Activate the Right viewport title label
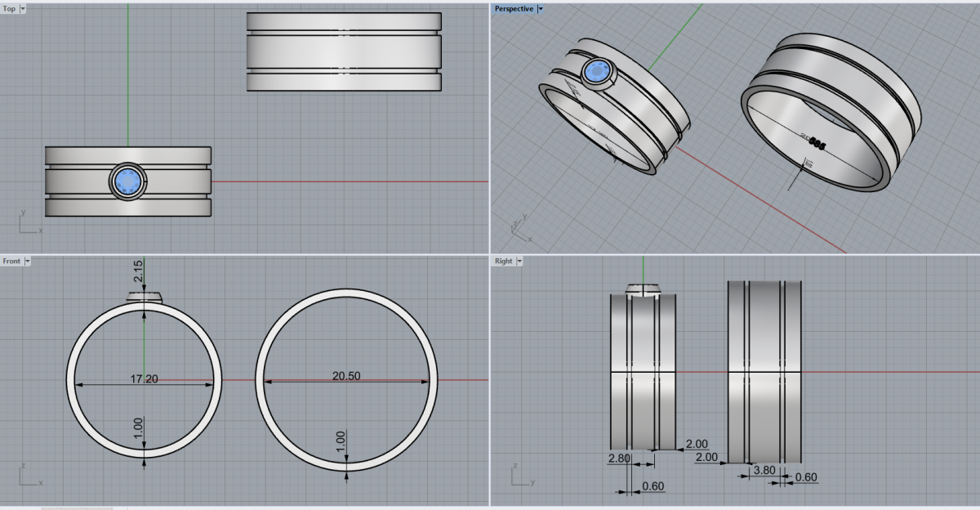The height and width of the screenshot is (510, 980). click(x=504, y=261)
